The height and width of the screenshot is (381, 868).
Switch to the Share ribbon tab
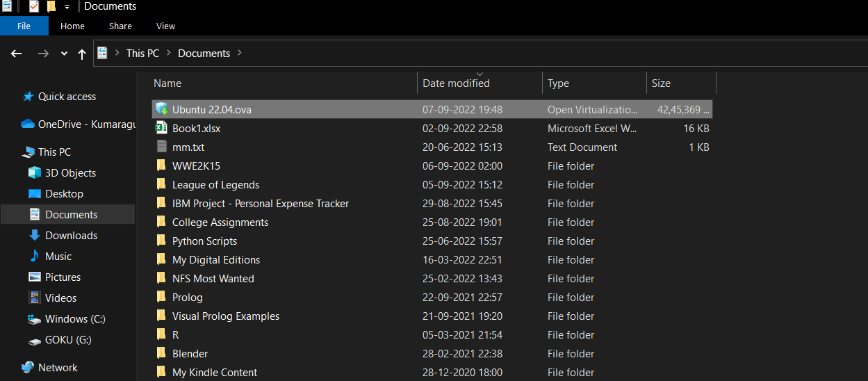coord(120,26)
